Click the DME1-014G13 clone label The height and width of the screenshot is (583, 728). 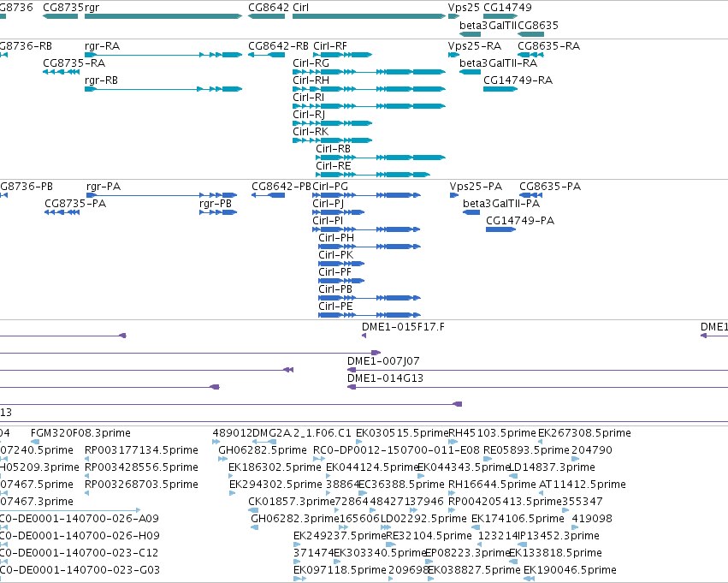pos(385,378)
